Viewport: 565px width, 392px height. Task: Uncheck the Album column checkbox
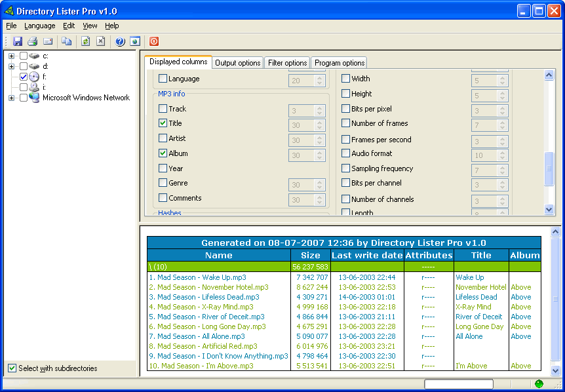click(163, 153)
